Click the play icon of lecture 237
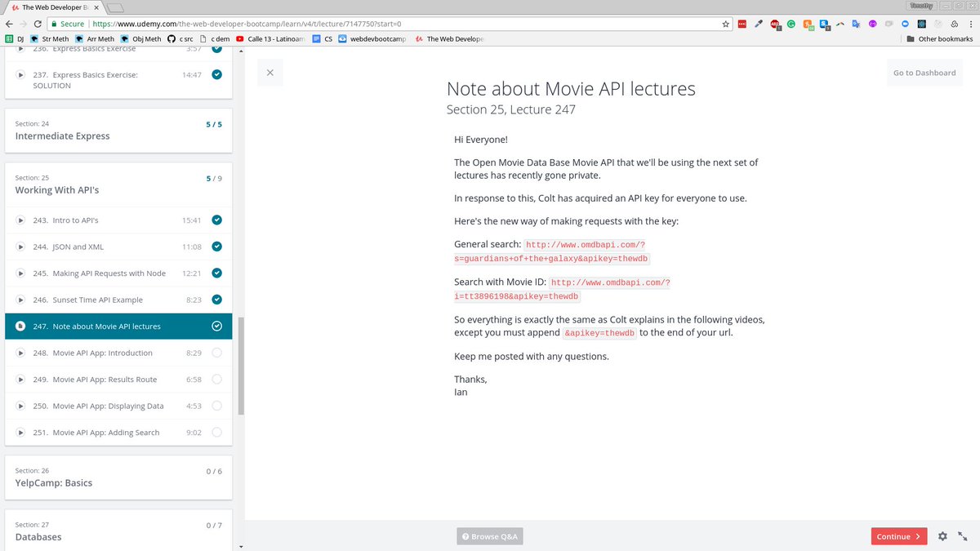 click(21, 74)
